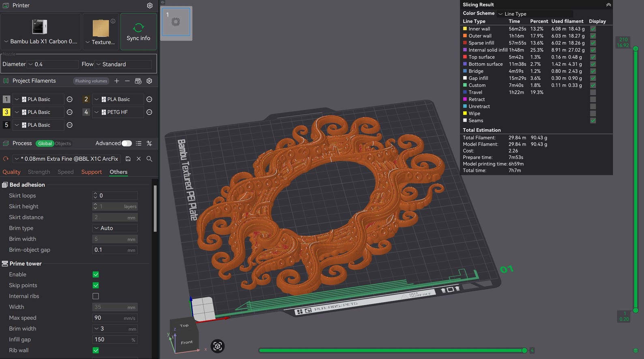
Task: Open the Color Scheme Line Type dropdown
Action: tap(535, 14)
